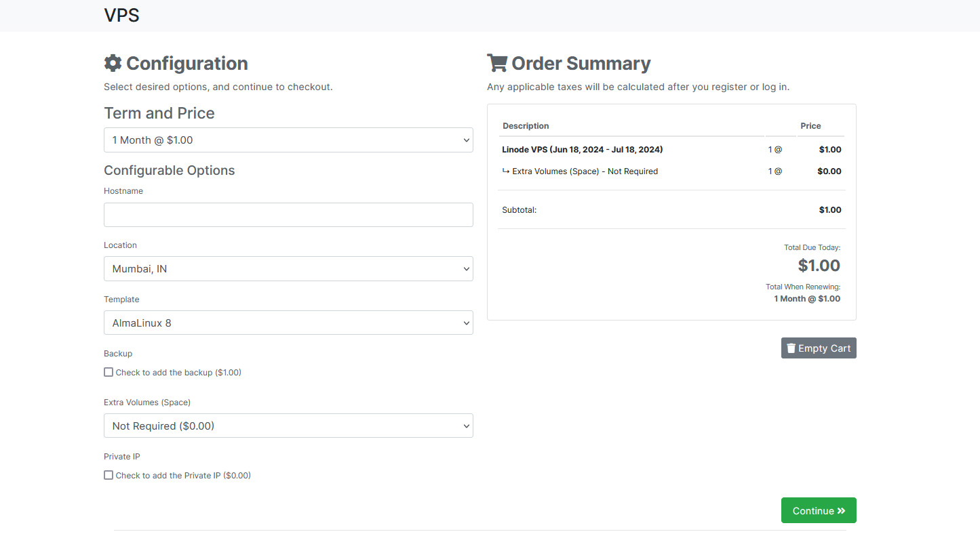
Task: Click the green Continue button
Action: [819, 511]
